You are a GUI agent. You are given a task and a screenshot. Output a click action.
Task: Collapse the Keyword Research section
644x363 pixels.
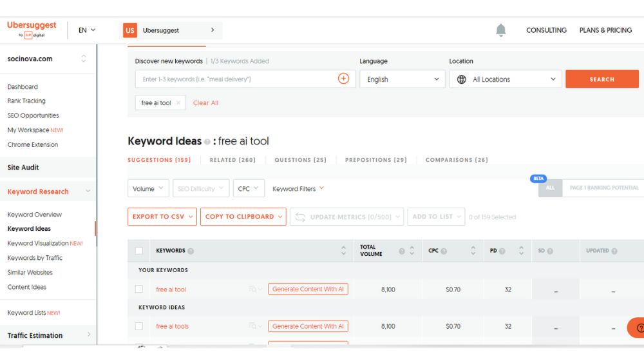coord(88,191)
